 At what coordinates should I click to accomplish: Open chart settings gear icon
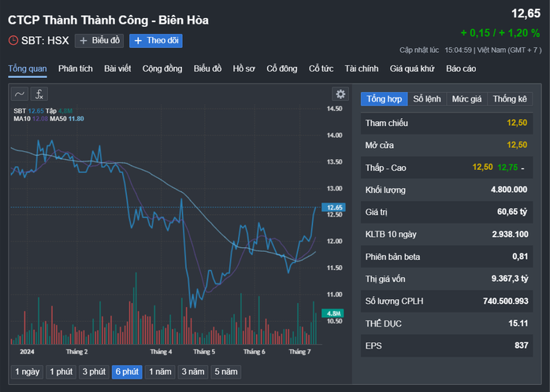[x=340, y=94]
